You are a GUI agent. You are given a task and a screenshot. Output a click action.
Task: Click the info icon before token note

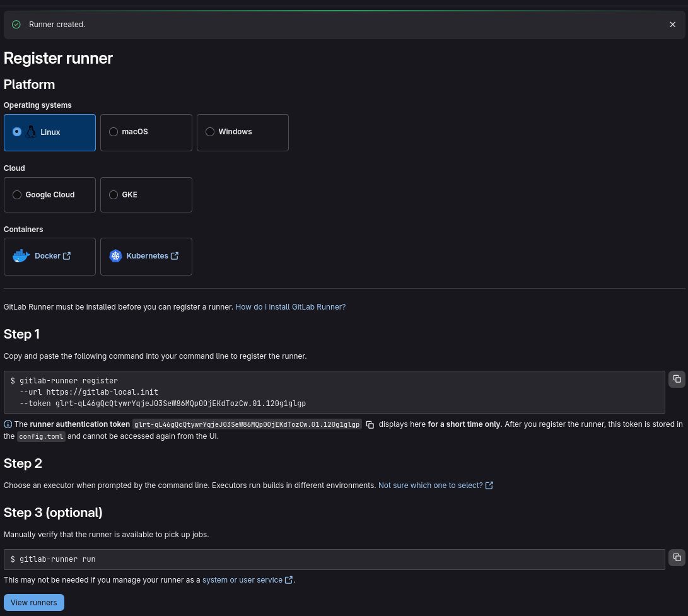8,424
